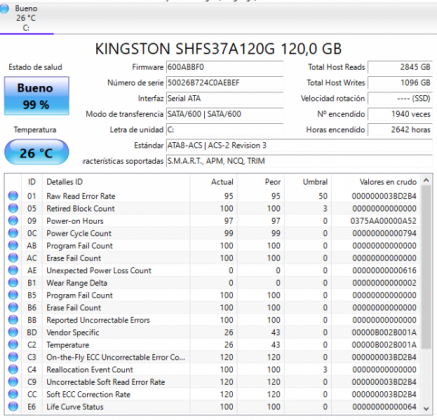437x420 pixels.
Task: Click the status orb for Power Cycle Count
Action: 13,233
